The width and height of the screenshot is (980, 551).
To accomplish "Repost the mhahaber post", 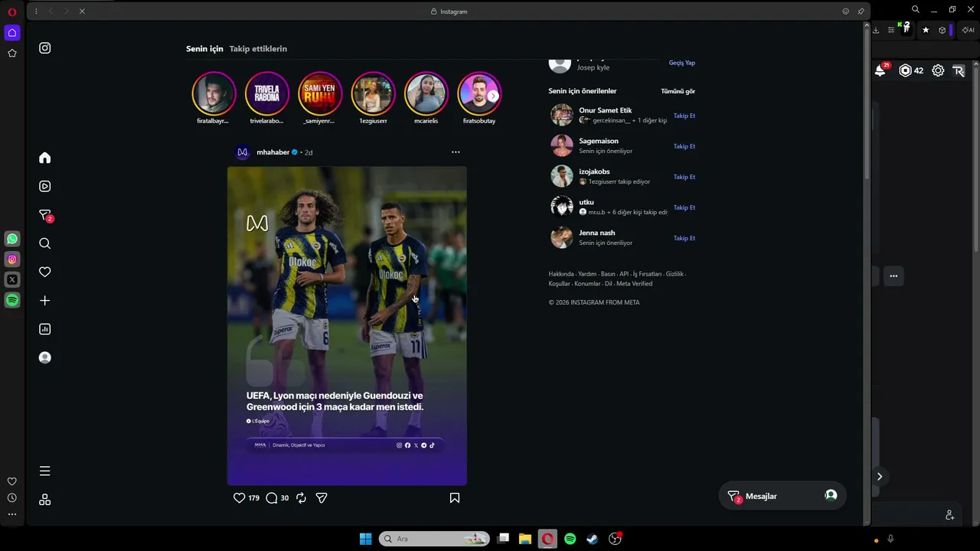I will (301, 497).
